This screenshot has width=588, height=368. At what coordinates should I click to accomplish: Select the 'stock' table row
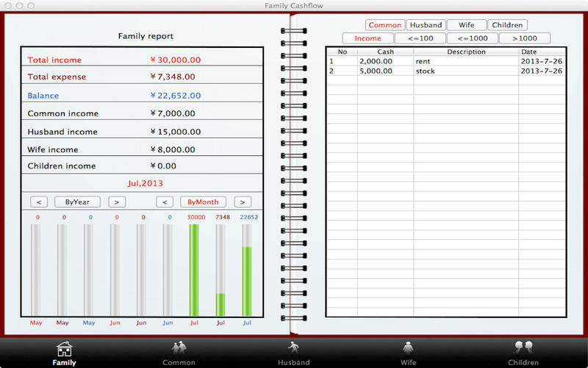click(x=446, y=71)
